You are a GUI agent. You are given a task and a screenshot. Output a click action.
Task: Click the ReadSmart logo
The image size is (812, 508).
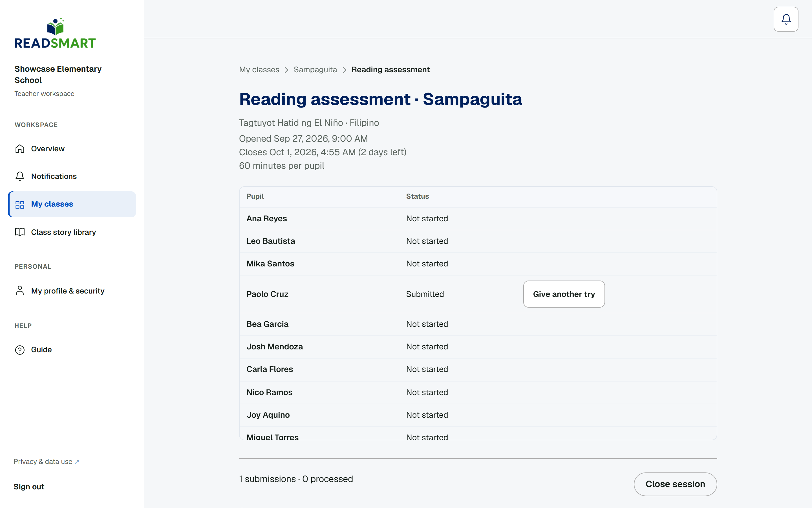(x=55, y=33)
